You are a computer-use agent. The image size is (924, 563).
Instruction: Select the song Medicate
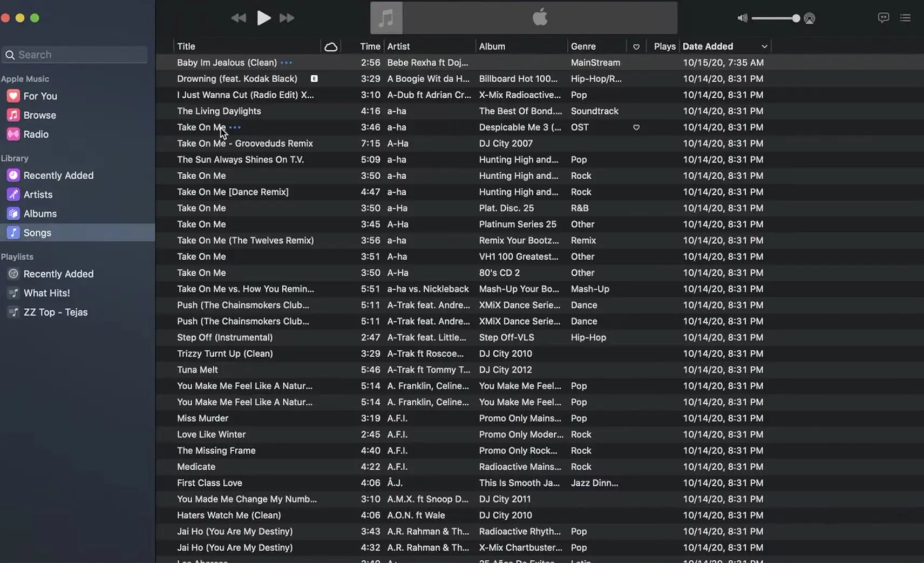coord(196,467)
